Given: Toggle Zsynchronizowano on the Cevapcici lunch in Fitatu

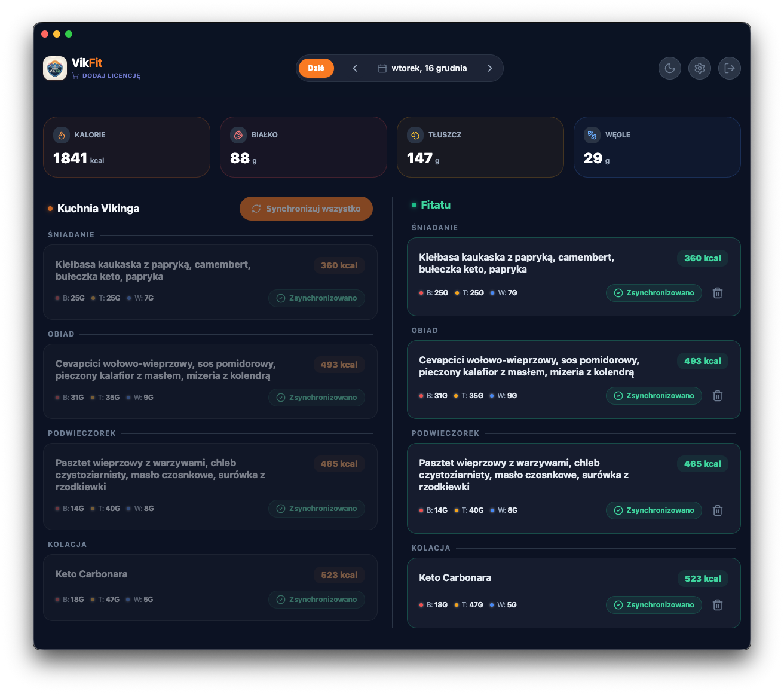Looking at the screenshot, I should [x=653, y=396].
